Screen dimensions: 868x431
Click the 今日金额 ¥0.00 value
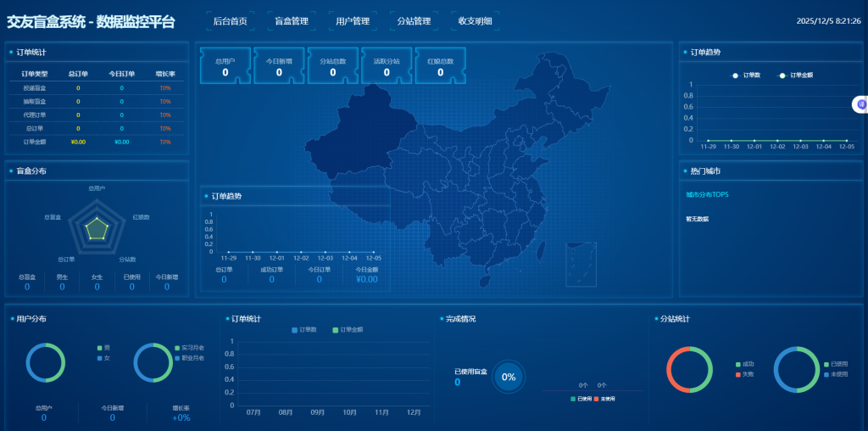[x=366, y=279]
